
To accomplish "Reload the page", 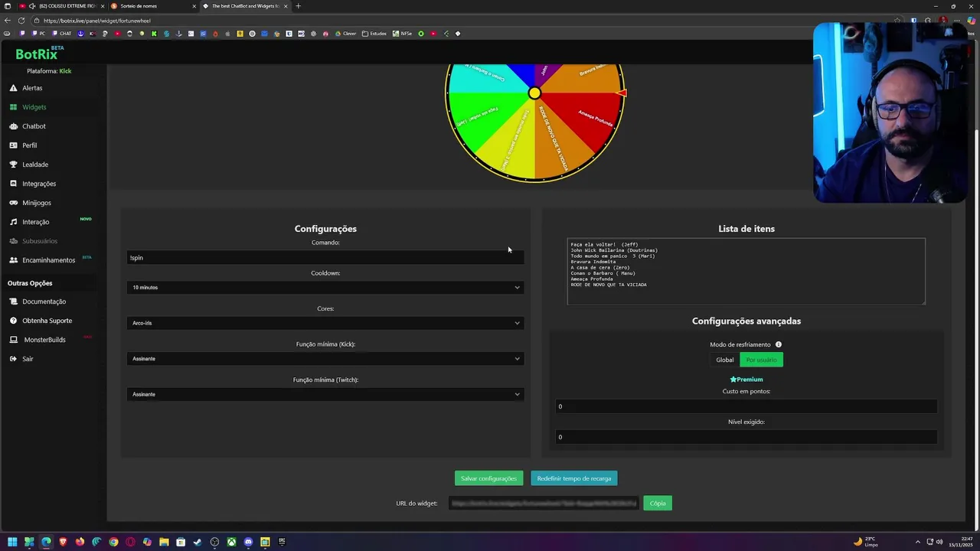I will [21, 21].
